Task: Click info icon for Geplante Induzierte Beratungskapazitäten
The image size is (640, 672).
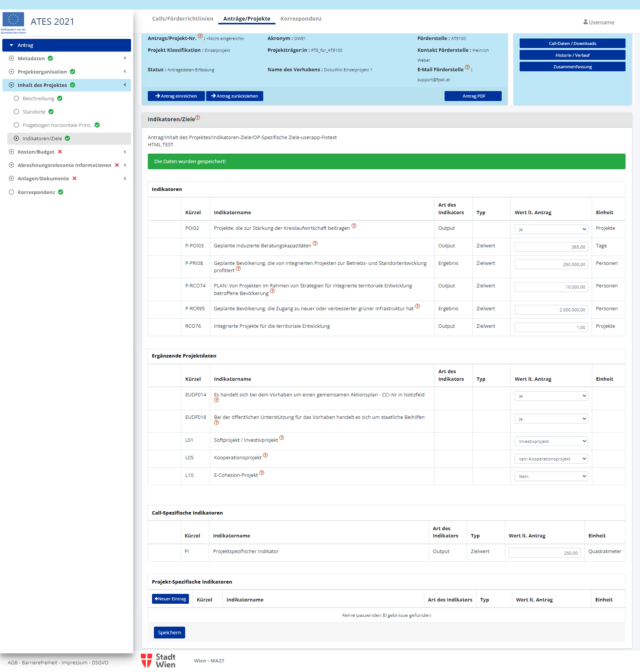Action: click(315, 244)
